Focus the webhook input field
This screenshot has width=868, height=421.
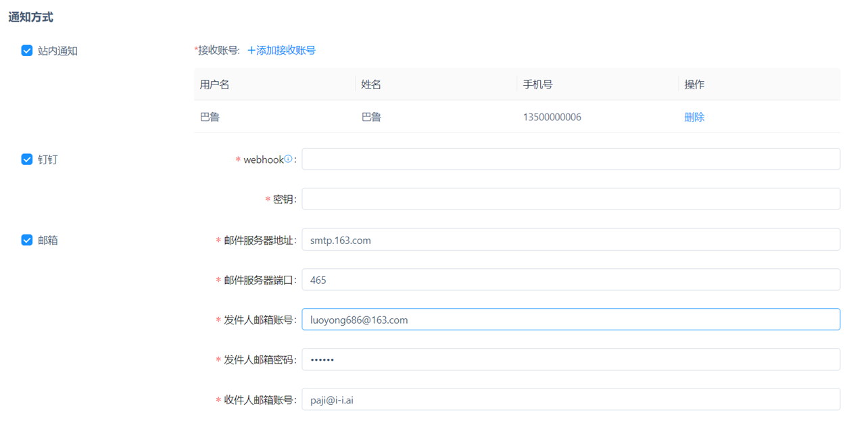coord(571,159)
